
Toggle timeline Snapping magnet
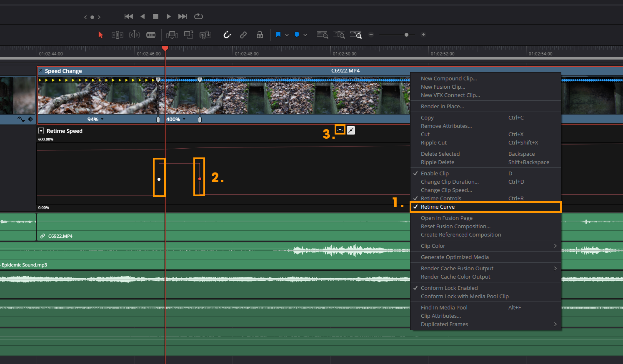click(x=227, y=35)
